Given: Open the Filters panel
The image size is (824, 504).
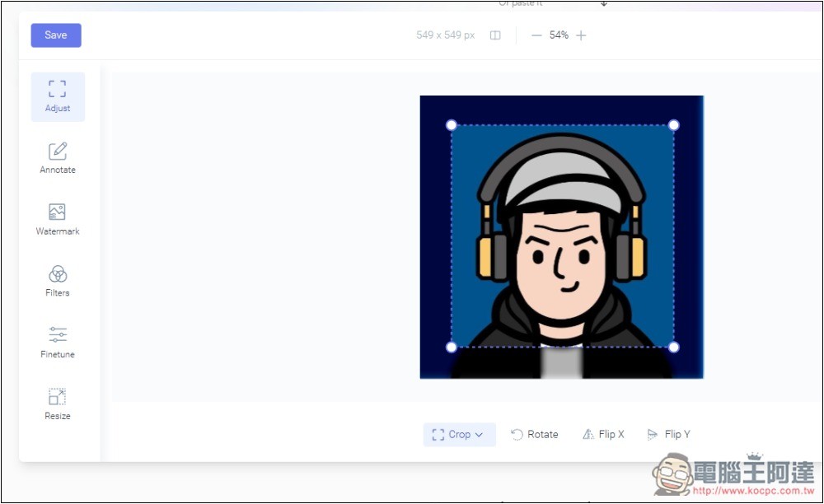Looking at the screenshot, I should (58, 281).
